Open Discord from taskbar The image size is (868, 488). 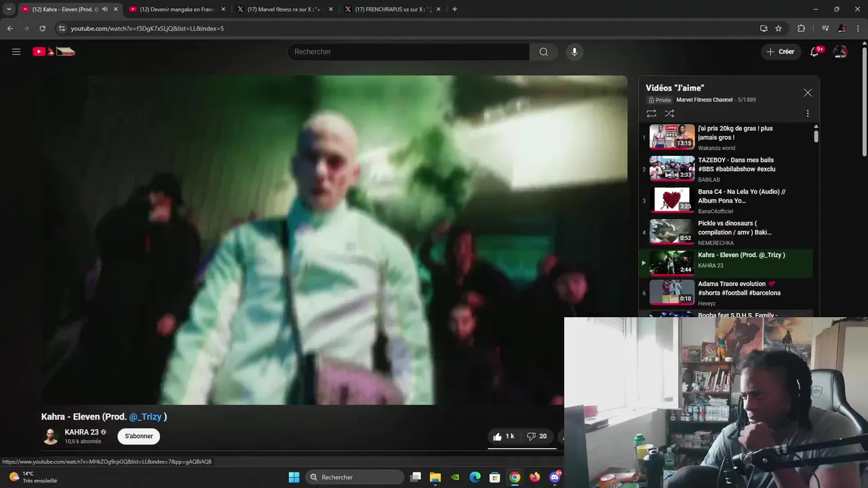tap(555, 477)
